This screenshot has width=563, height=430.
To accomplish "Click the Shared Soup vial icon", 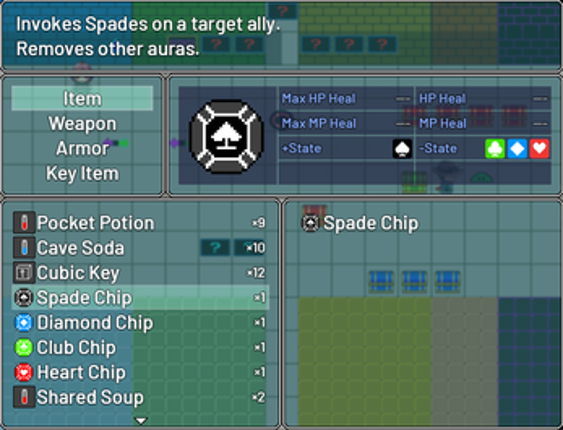I will [x=24, y=397].
